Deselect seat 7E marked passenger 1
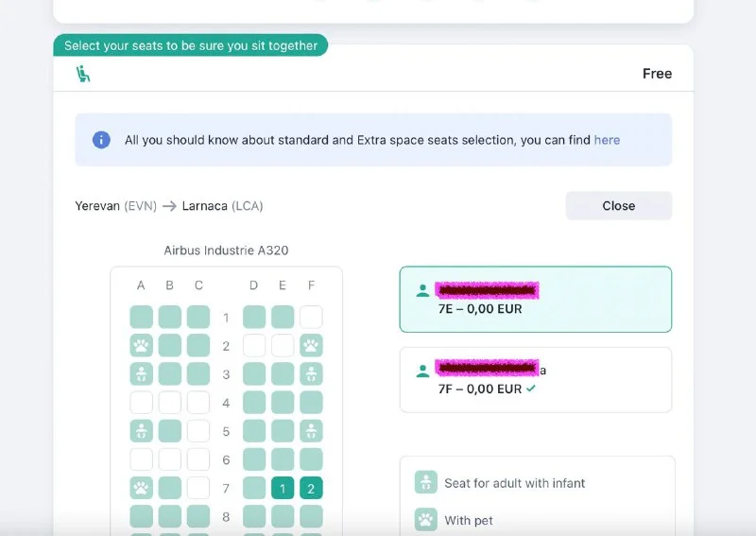Image resolution: width=756 pixels, height=536 pixels. pyautogui.click(x=283, y=488)
